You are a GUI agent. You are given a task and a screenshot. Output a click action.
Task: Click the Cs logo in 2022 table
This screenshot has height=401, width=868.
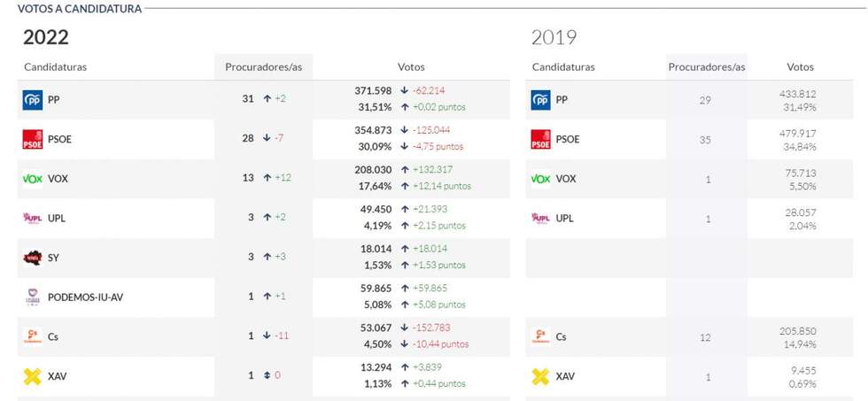point(32,336)
